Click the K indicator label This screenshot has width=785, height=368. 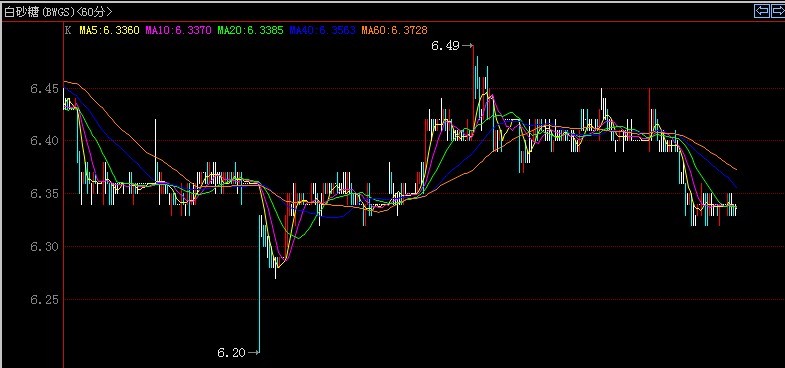68,31
